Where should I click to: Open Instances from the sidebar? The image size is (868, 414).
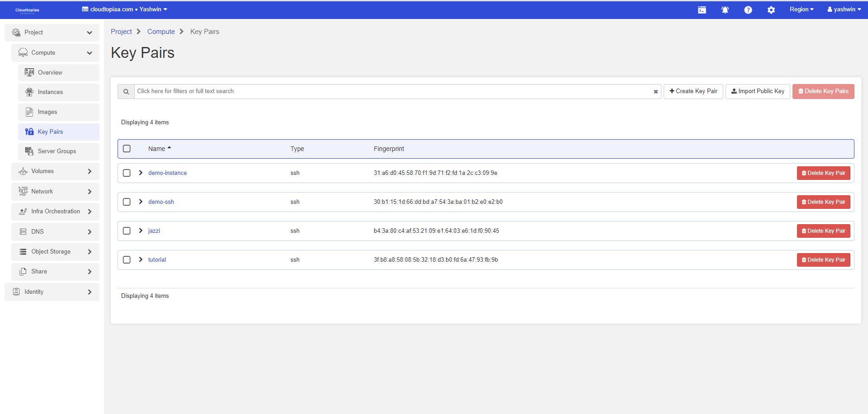(x=50, y=92)
